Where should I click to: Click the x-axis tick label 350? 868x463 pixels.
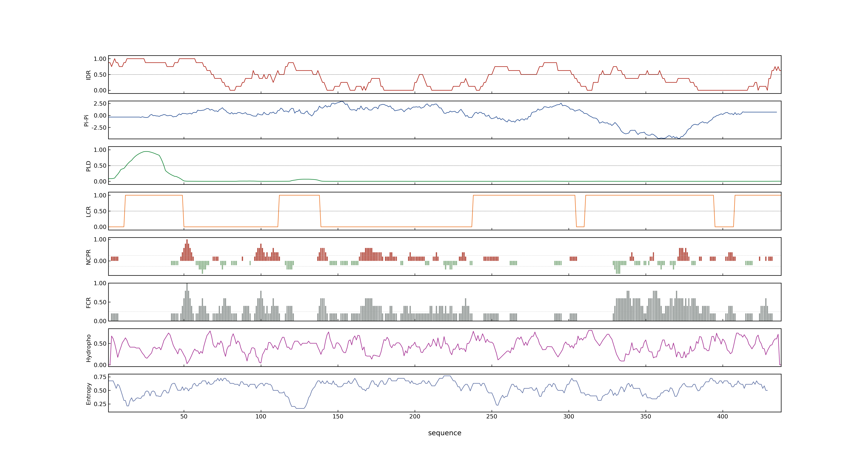click(646, 416)
